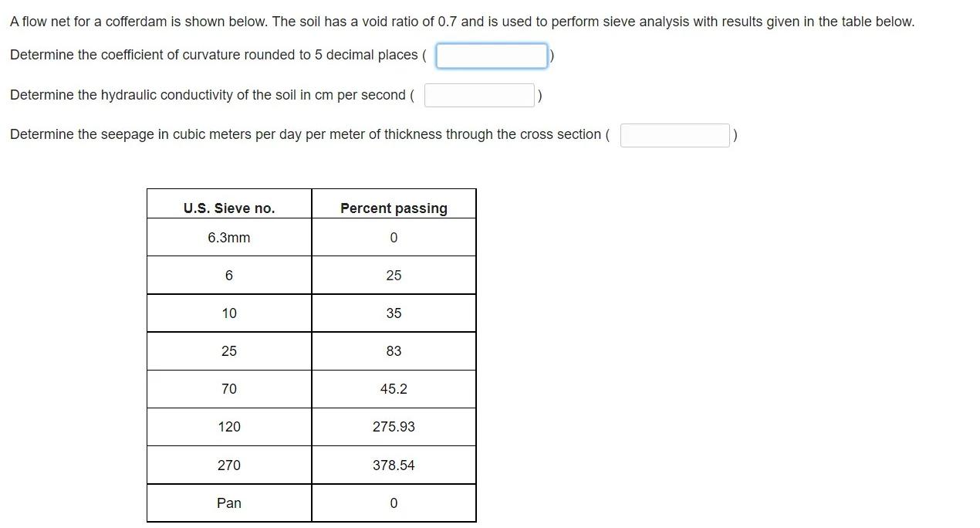Click the sieve number 10 cell
The height and width of the screenshot is (528, 980).
[228, 313]
